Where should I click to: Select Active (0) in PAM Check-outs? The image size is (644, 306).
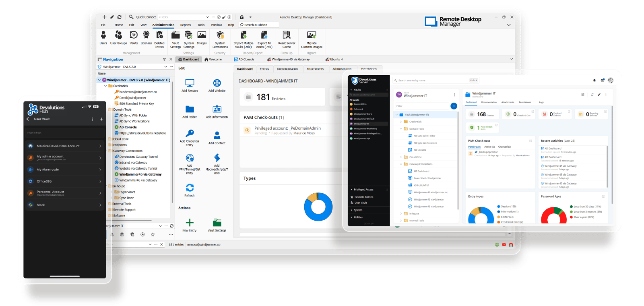click(489, 147)
